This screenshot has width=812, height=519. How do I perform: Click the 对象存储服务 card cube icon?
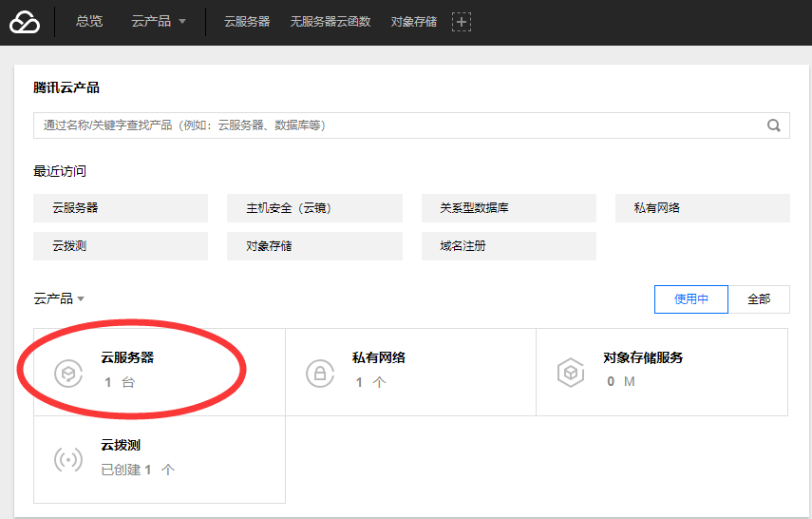point(571,373)
